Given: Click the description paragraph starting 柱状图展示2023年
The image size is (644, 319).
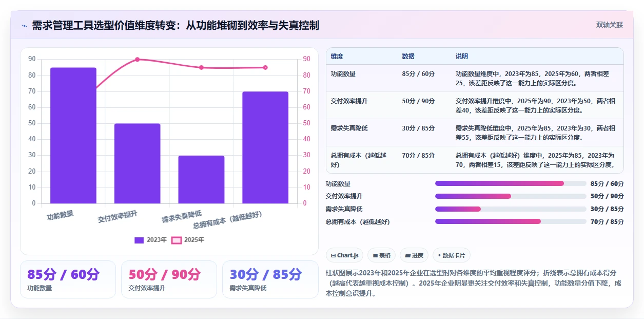Looking at the screenshot, I should tap(475, 283).
